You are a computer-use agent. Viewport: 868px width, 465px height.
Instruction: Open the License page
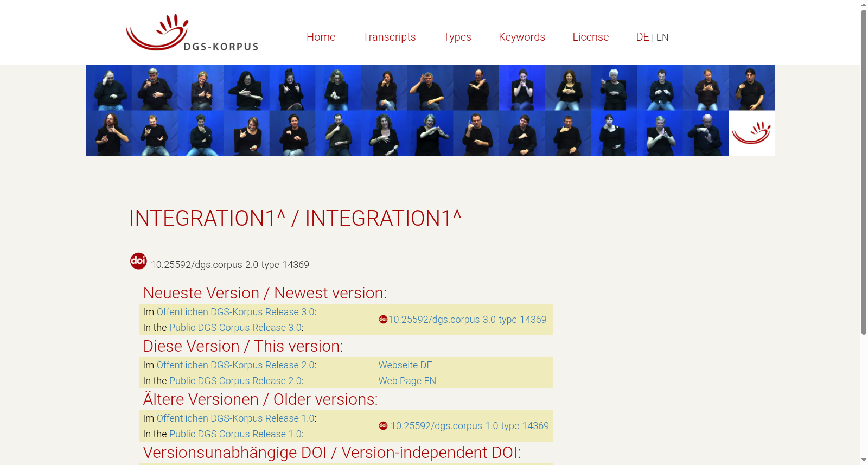[591, 37]
